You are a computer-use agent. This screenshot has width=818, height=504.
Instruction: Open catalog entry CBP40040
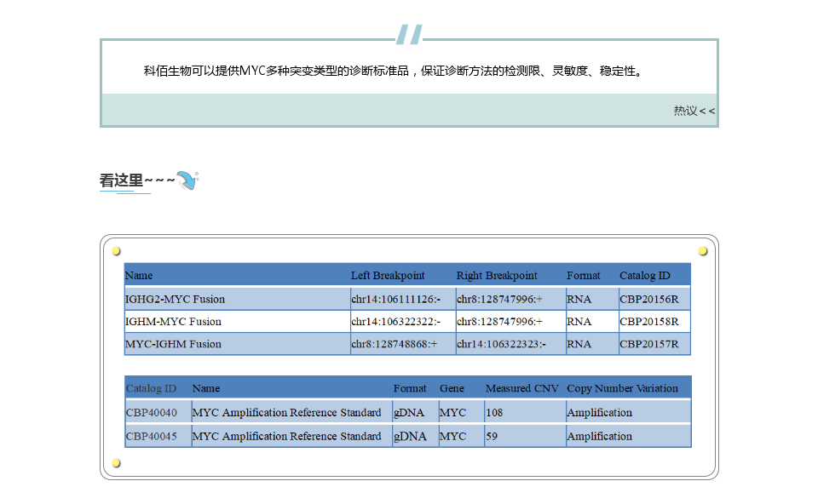click(152, 413)
